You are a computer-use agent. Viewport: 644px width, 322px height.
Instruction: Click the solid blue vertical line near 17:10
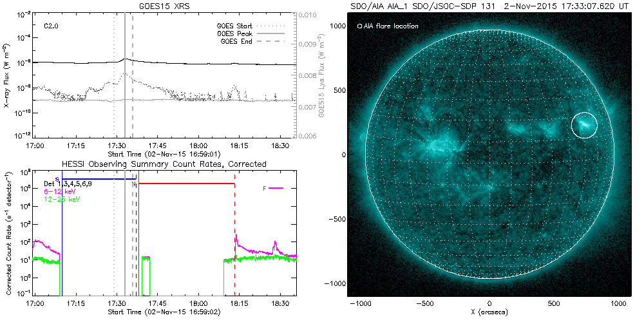[62, 233]
